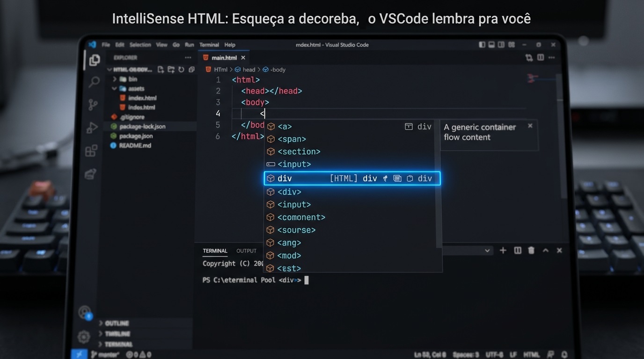Toggle the secondary sidebar layout button
The height and width of the screenshot is (359, 644).
tap(501, 45)
